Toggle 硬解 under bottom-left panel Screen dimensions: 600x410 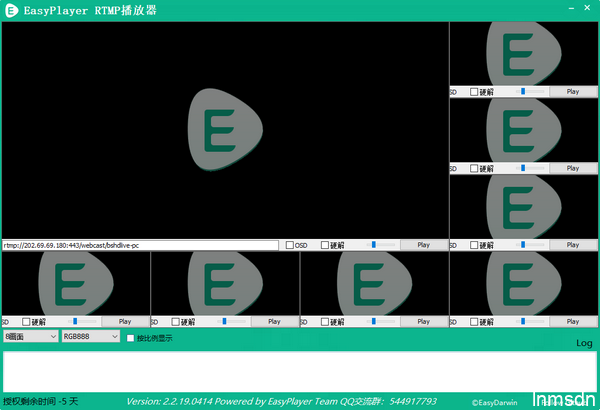(x=26, y=322)
